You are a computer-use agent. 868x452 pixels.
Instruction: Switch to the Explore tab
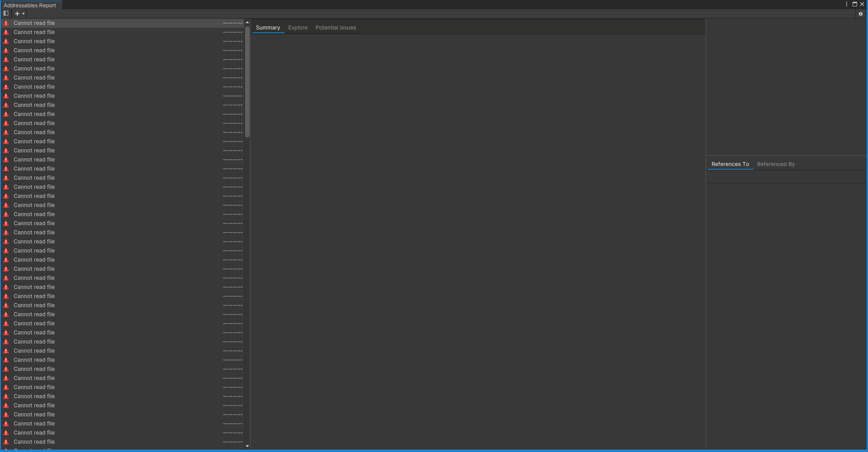[297, 27]
